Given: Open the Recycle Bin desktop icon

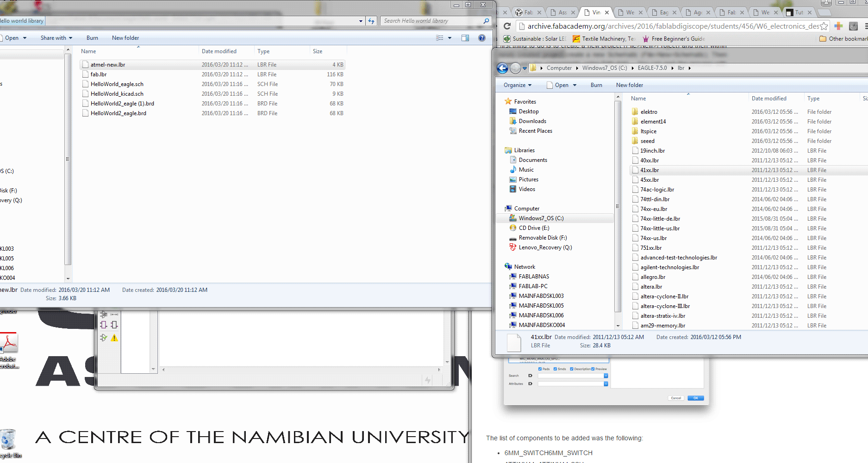Looking at the screenshot, I should 9,443.
